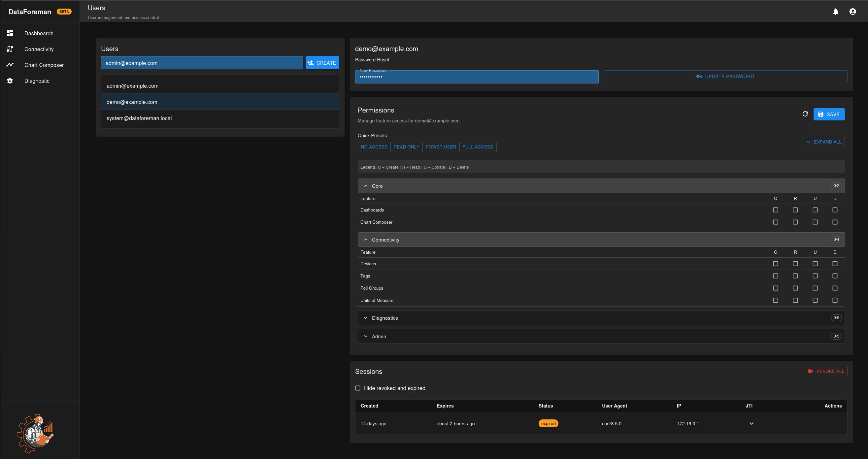Viewport: 868px width, 459px height.
Task: Select the Dashboards icon in the sidebar
Action: (x=10, y=33)
